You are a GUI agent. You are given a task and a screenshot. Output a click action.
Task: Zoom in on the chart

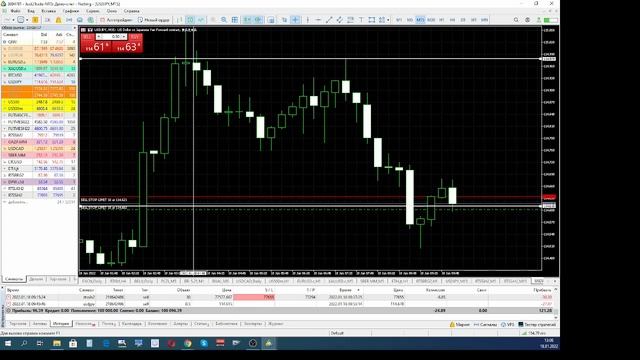tap(212, 20)
